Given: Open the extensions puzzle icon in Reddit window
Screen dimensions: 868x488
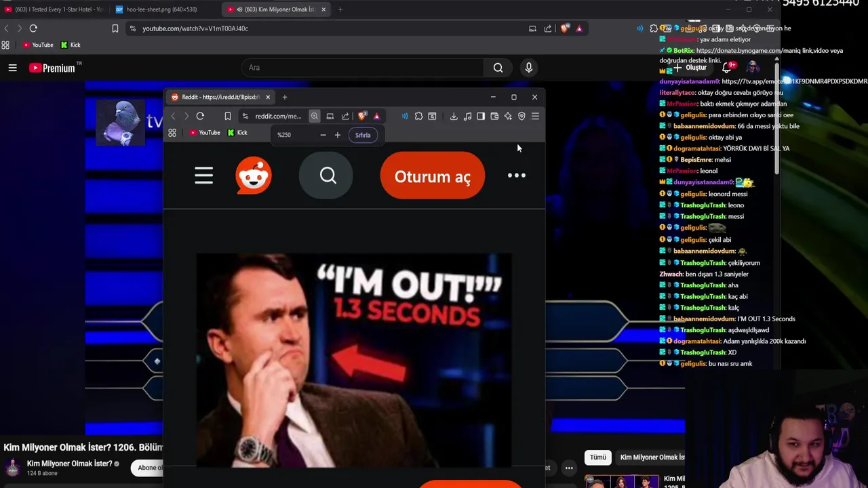Looking at the screenshot, I should click(418, 116).
